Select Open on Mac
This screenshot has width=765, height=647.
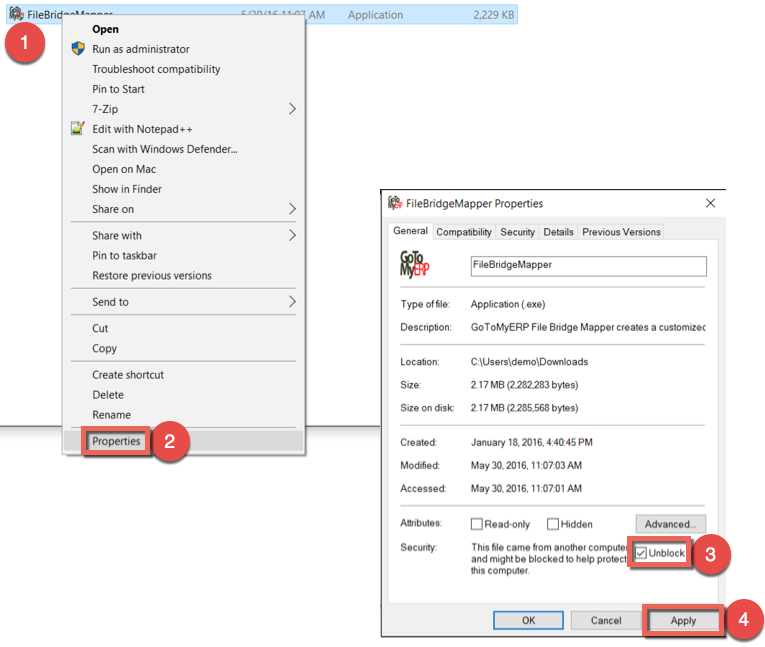coord(124,169)
